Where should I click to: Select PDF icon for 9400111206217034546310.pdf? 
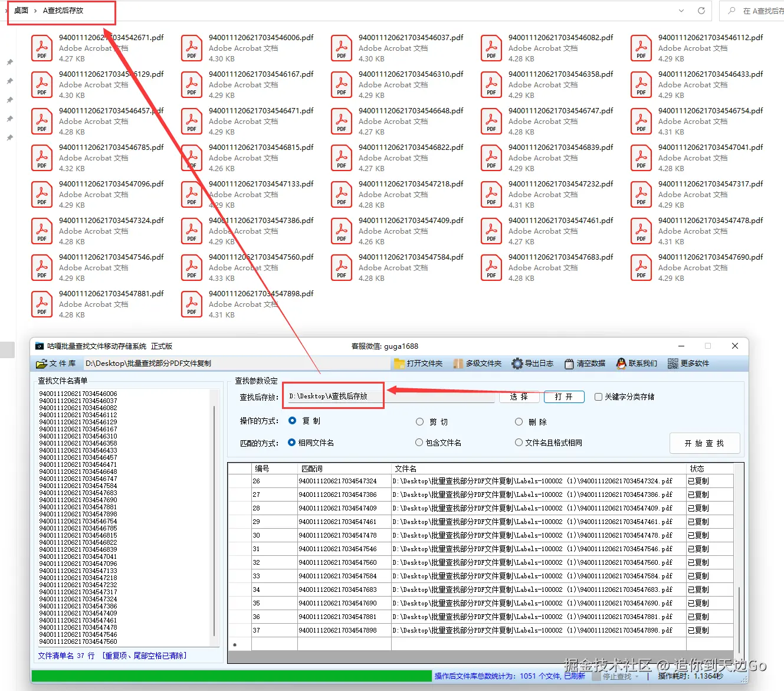coord(342,84)
